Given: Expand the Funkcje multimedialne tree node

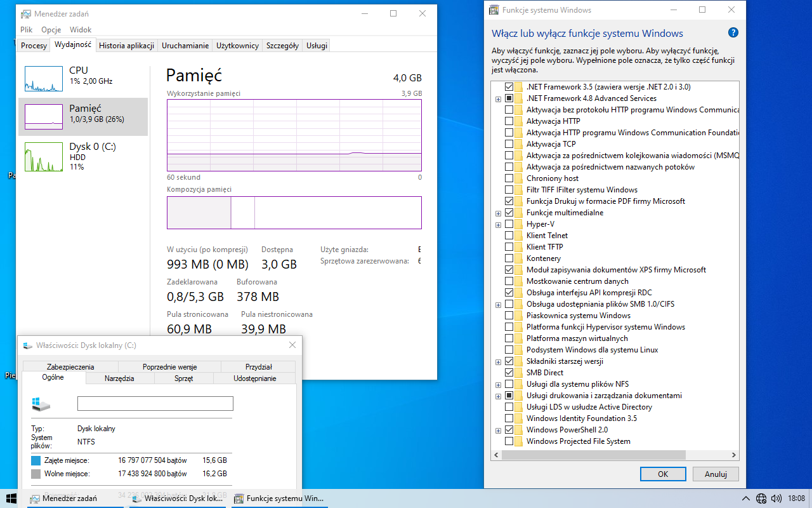Looking at the screenshot, I should 498,213.
